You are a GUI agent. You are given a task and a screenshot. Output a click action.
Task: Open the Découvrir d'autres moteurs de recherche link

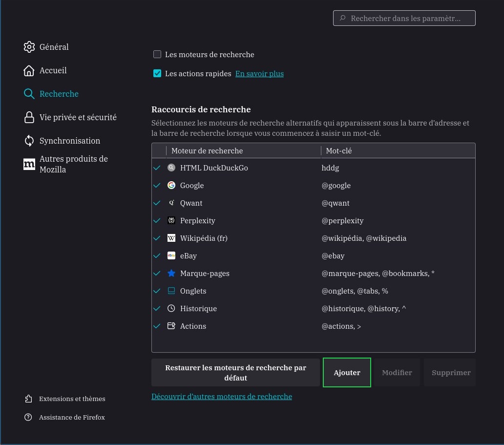222,396
